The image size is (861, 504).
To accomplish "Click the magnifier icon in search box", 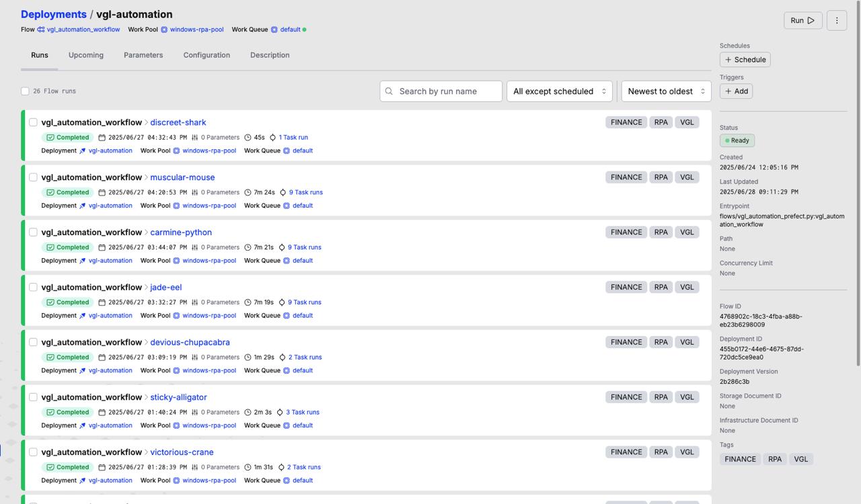I will (389, 91).
